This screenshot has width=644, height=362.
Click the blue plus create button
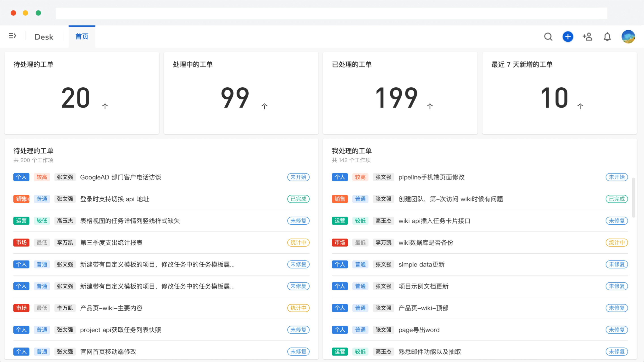point(568,37)
